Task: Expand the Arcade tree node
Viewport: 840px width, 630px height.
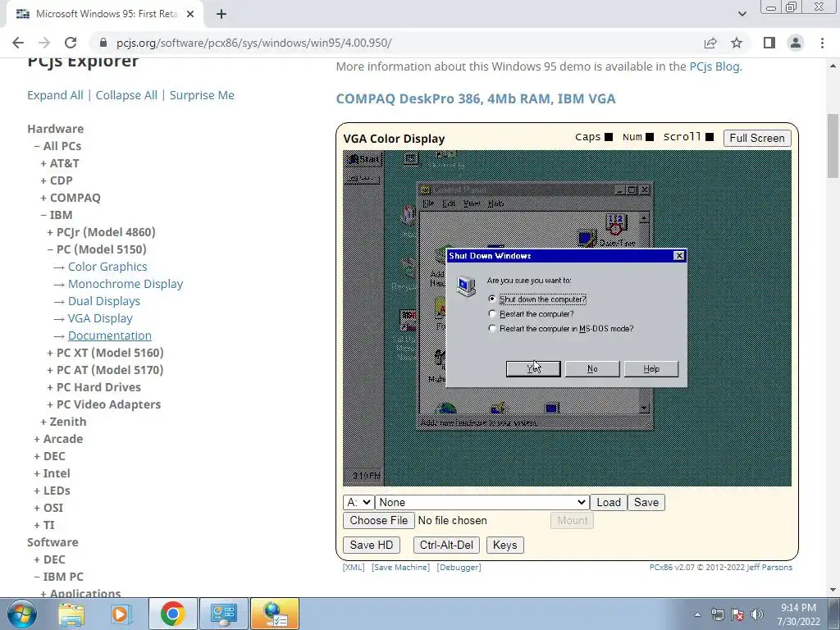Action: point(58,439)
